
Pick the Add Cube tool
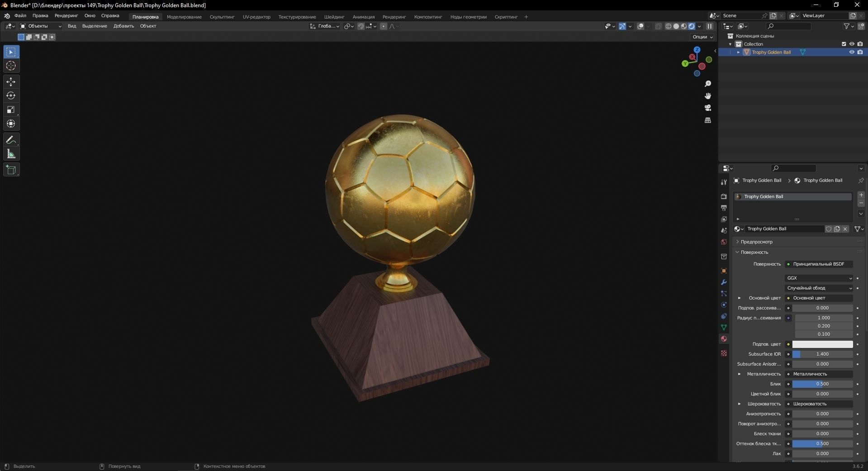(x=11, y=170)
